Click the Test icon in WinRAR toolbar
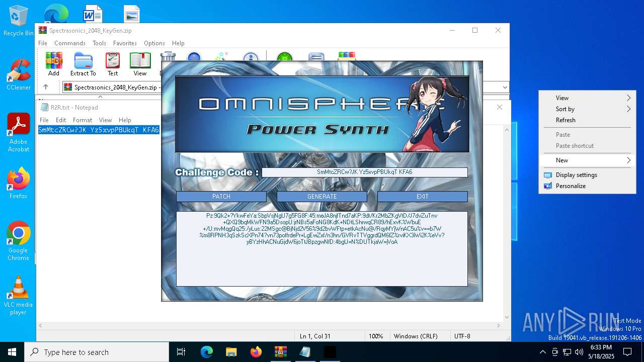This screenshot has height=362, width=644. point(113,64)
